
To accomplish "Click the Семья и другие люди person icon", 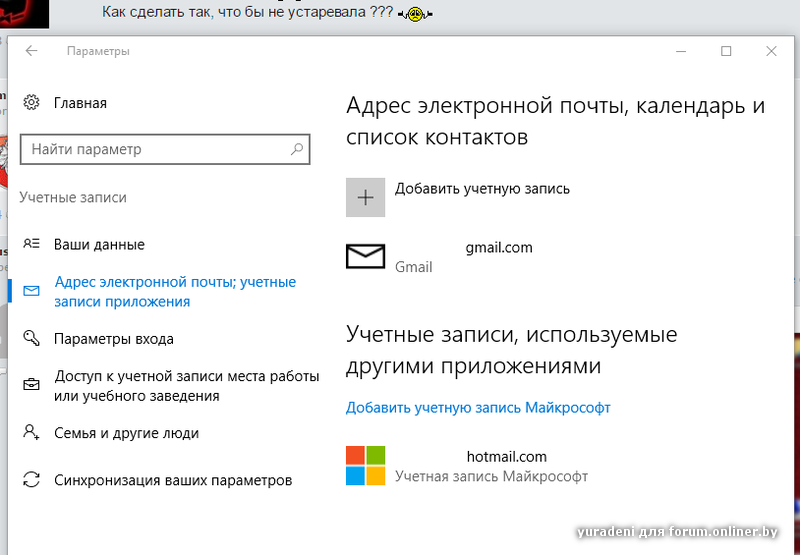I will 31,432.
